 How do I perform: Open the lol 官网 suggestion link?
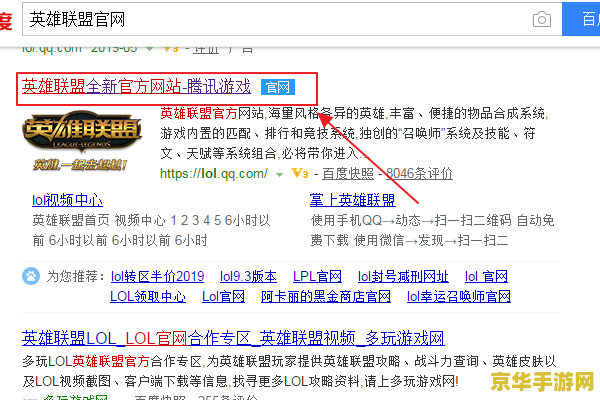(486, 276)
